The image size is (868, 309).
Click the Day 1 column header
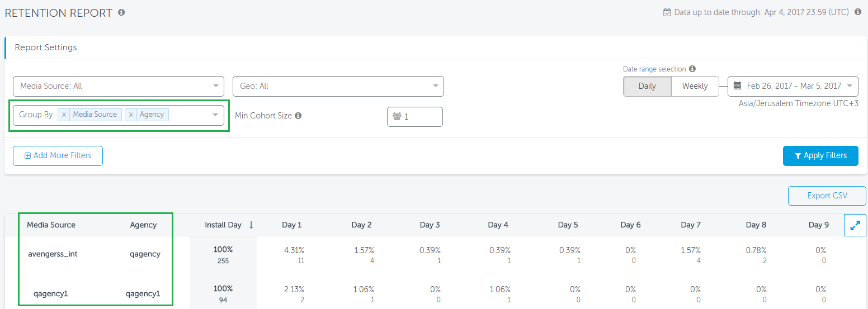click(292, 225)
